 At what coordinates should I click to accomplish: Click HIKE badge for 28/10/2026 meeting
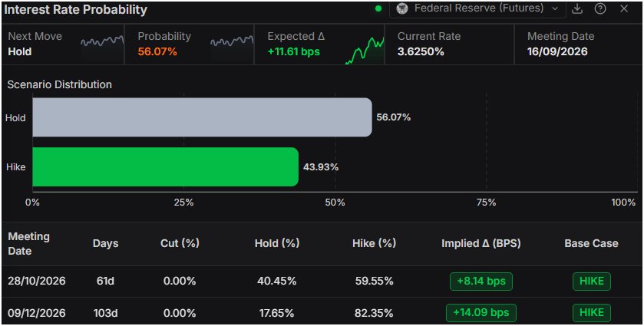pos(592,282)
